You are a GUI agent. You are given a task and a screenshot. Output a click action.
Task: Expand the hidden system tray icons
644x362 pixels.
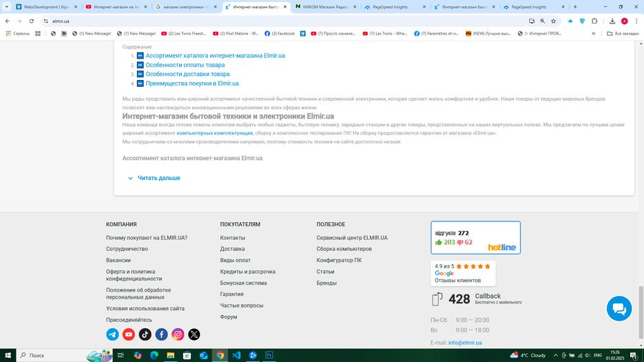555,355
